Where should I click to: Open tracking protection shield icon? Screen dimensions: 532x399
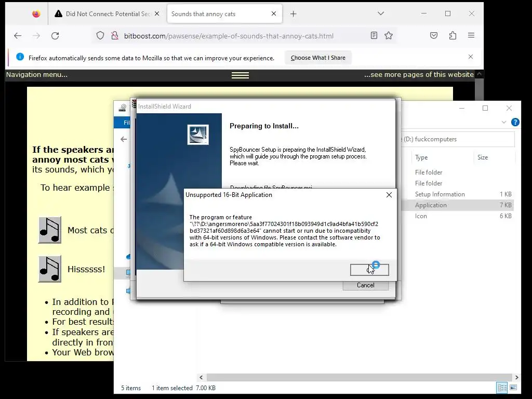[x=100, y=36]
